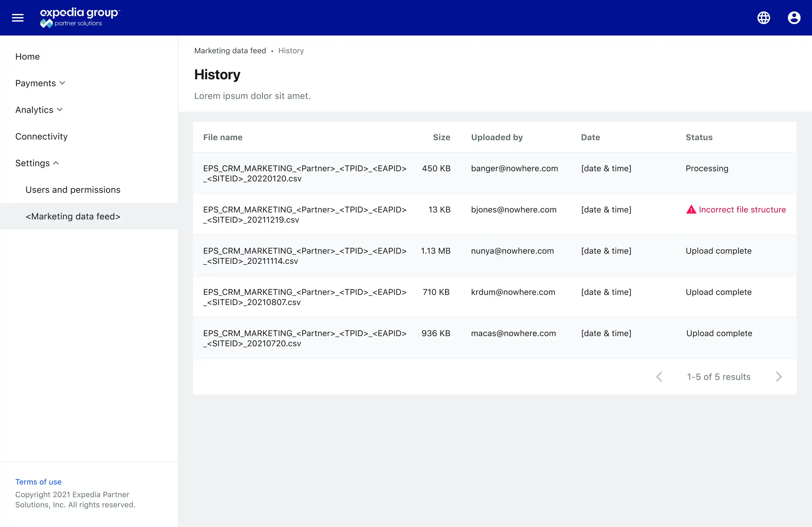The width and height of the screenshot is (812, 527).
Task: Click the globe language selector icon
Action: tap(764, 17)
